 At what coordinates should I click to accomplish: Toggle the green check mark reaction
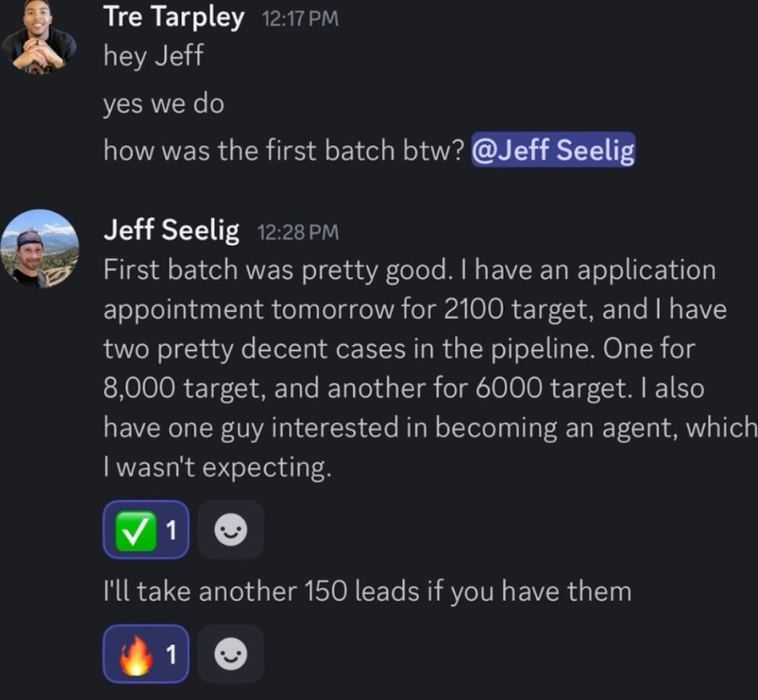click(x=146, y=530)
